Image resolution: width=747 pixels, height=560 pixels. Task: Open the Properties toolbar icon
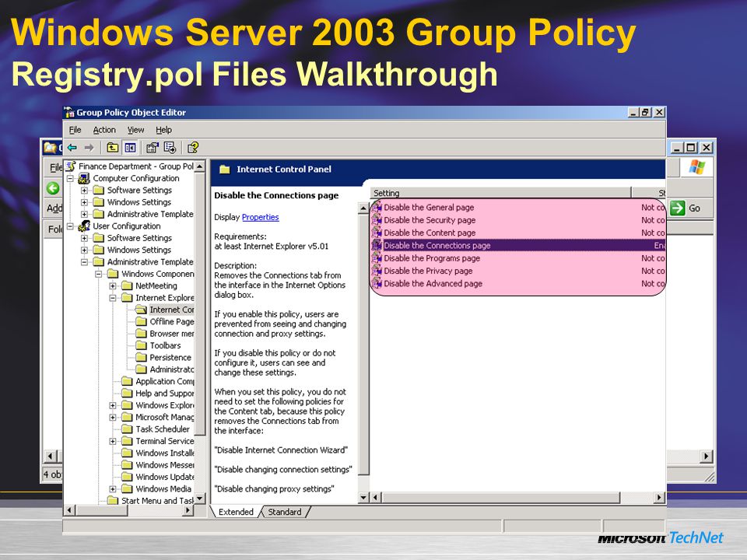[152, 148]
